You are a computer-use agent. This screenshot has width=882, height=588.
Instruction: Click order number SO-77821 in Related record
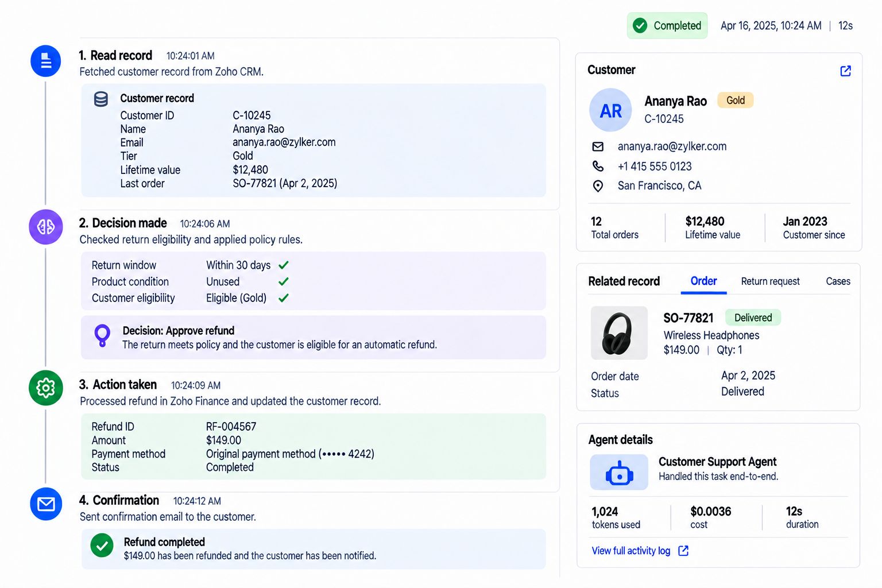click(x=688, y=318)
